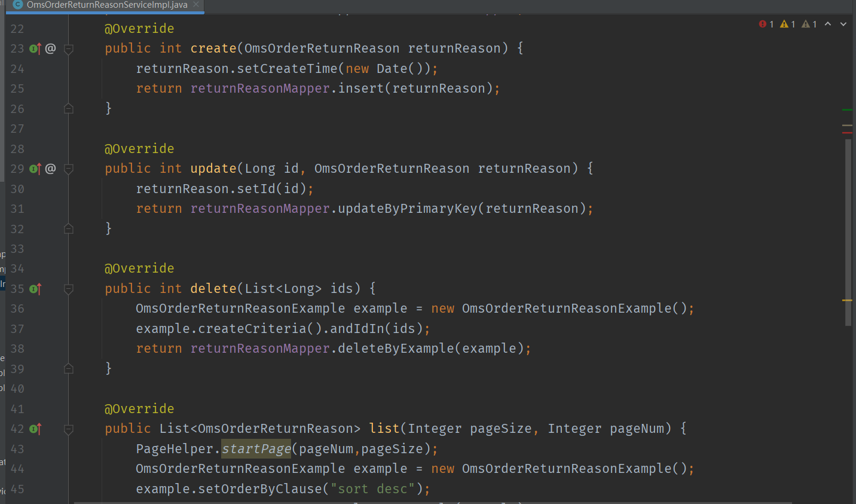856x504 pixels.
Task: Click line number 33 in gutter
Action: coord(17,249)
